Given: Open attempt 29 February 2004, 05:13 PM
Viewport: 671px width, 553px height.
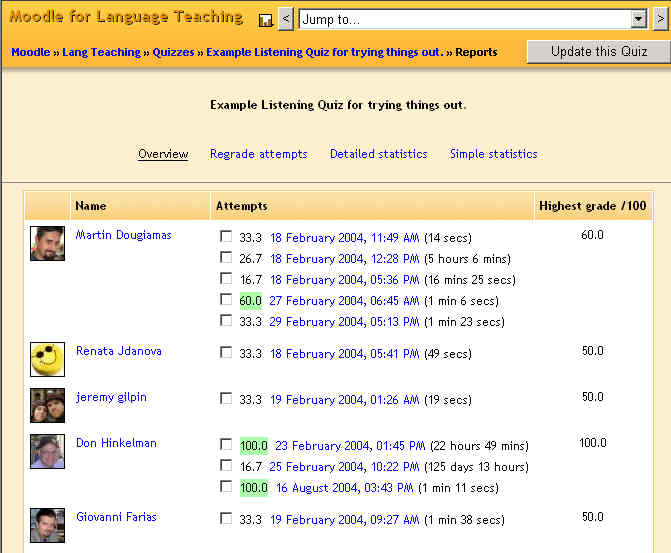Looking at the screenshot, I should [344, 322].
